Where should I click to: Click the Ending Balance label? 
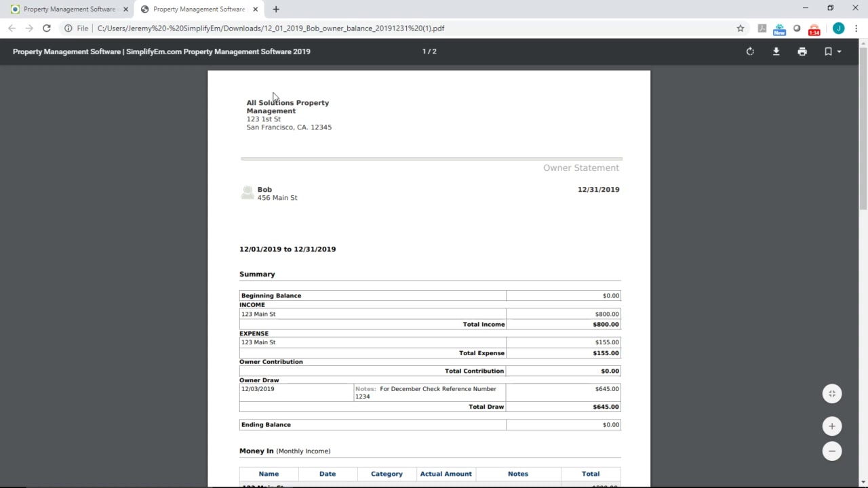[x=266, y=425]
